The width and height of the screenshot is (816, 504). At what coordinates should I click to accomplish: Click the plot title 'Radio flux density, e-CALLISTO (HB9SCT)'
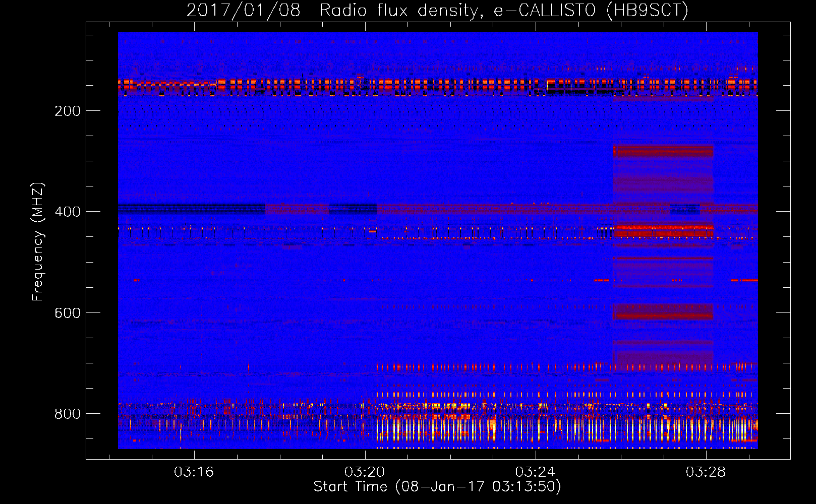504,10
